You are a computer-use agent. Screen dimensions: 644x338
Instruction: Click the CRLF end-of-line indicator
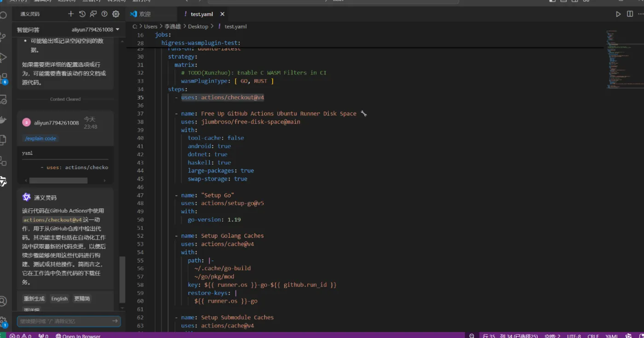tap(593, 336)
